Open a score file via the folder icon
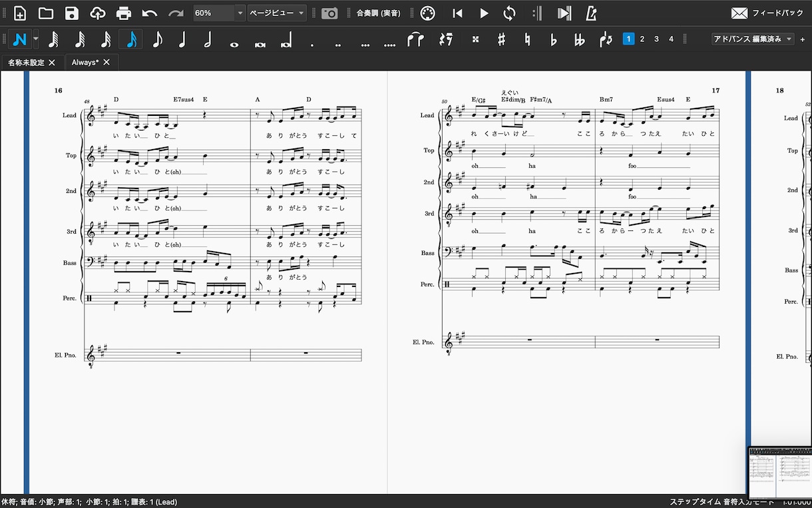Image resolution: width=812 pixels, height=508 pixels. tap(46, 13)
